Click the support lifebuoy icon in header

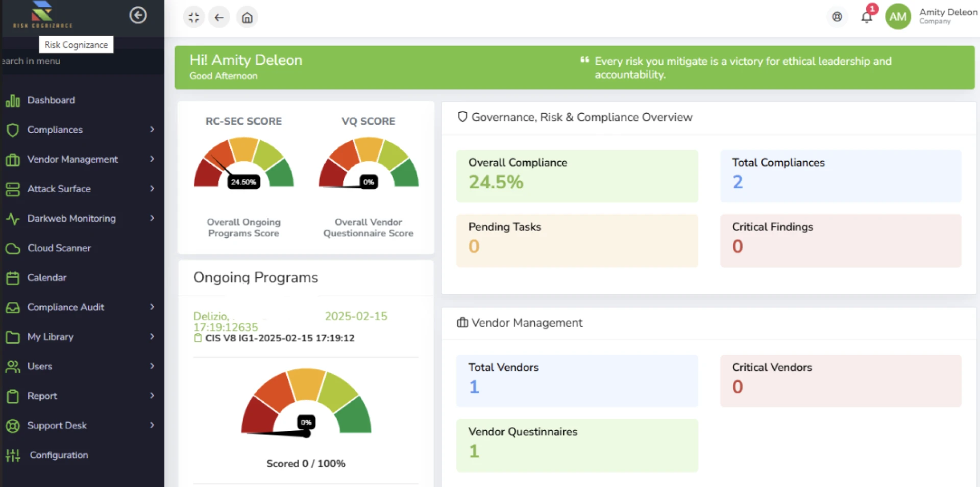837,17
